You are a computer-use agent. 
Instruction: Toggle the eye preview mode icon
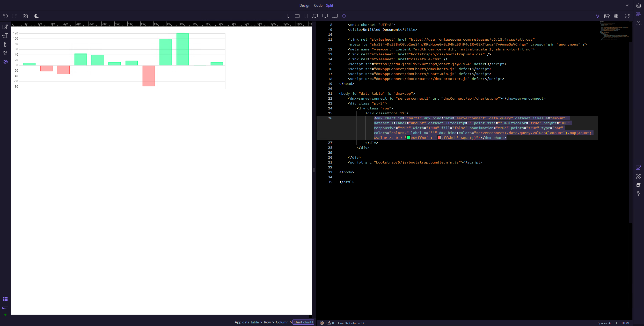pyautogui.click(x=5, y=62)
